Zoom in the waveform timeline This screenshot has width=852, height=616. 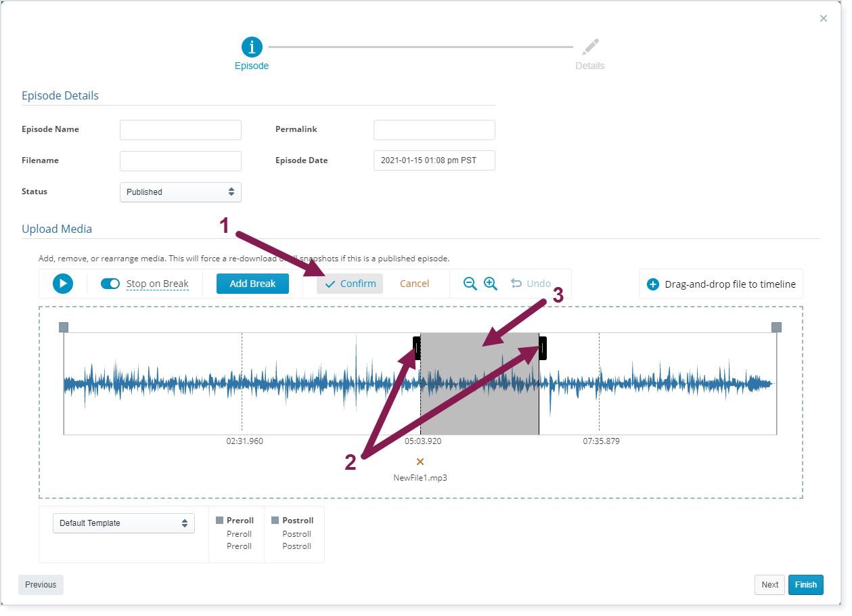click(491, 284)
